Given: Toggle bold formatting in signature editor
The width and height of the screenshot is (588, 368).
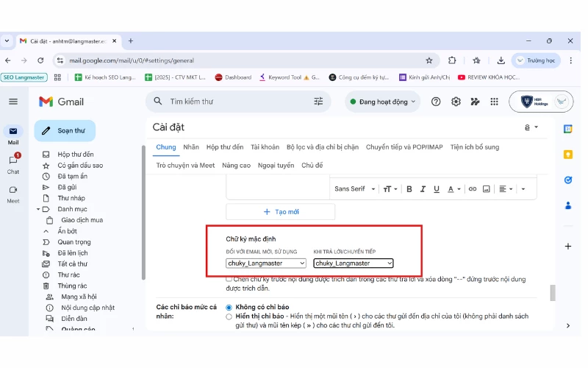Looking at the screenshot, I should [x=409, y=189].
